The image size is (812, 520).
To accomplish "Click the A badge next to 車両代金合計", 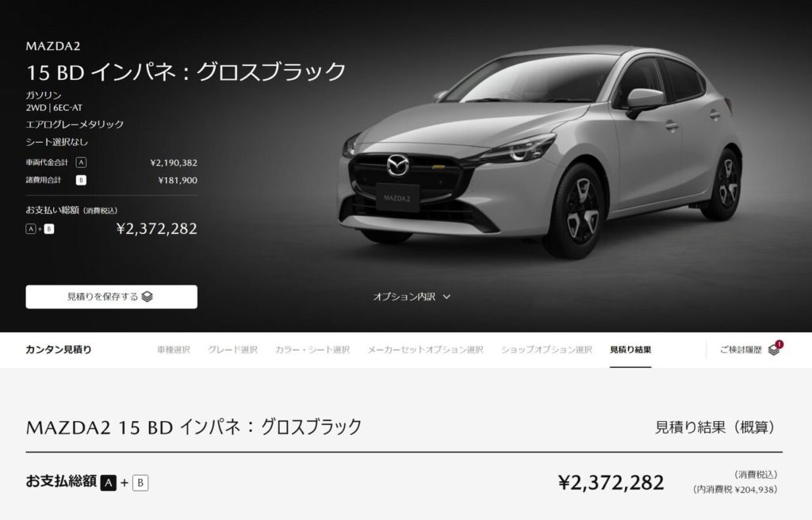I will pyautogui.click(x=81, y=162).
